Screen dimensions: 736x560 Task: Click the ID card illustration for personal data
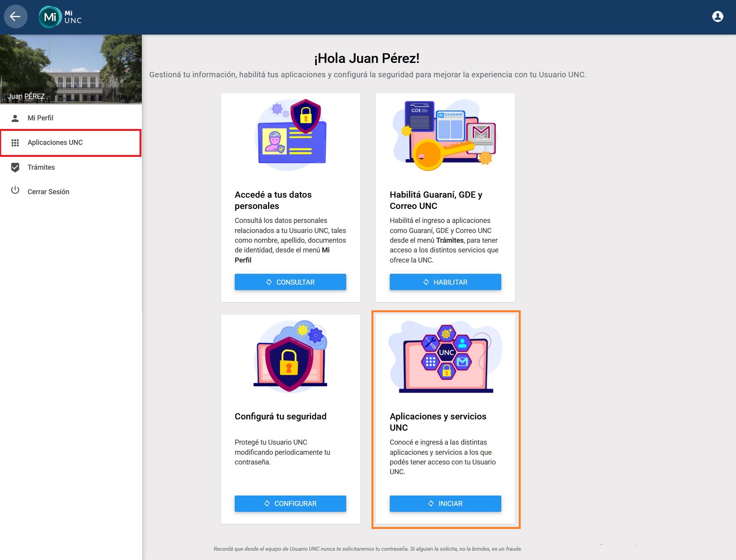pyautogui.click(x=291, y=134)
